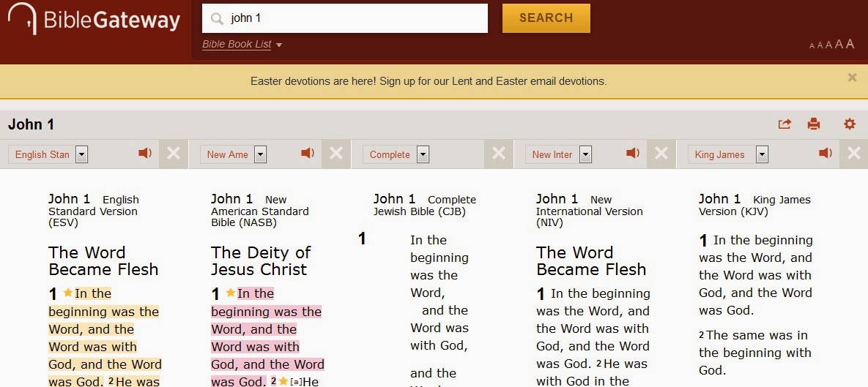Dismiss the Easter devotions banner

point(852,78)
